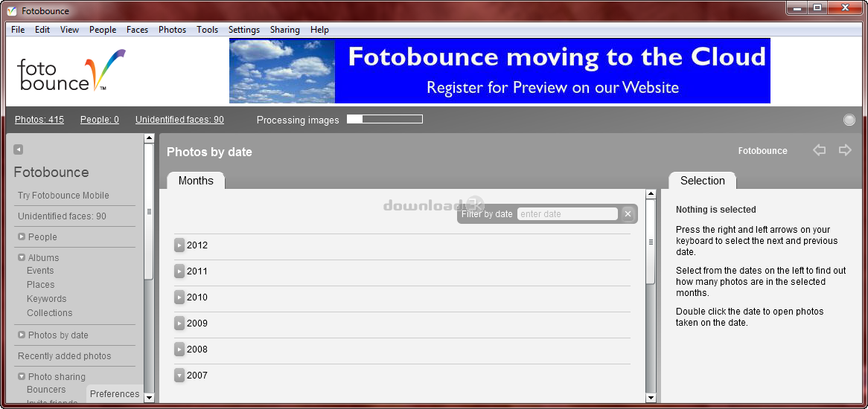The height and width of the screenshot is (409, 868).
Task: Open the File menu
Action: coord(18,30)
